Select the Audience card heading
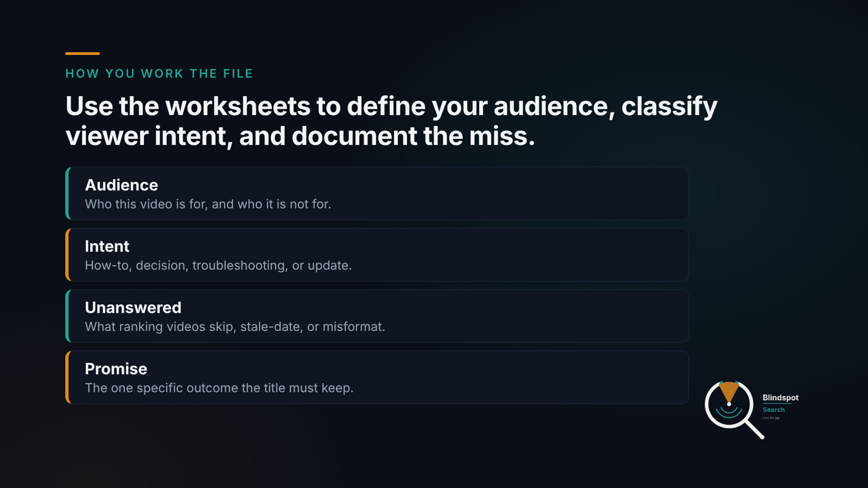Viewport: 868px width, 488px height. click(x=121, y=185)
